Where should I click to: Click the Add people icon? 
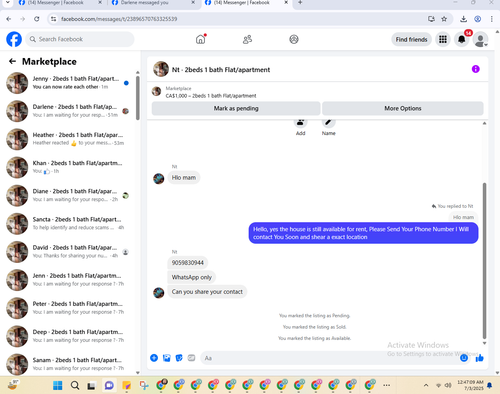click(x=300, y=123)
